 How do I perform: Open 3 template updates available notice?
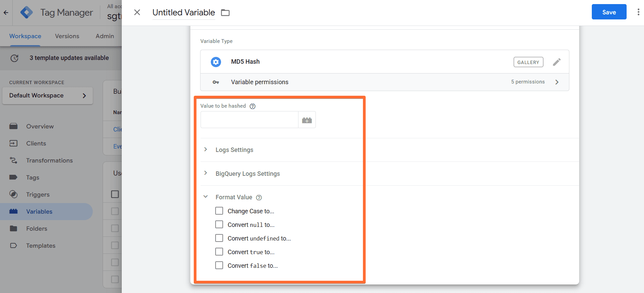(x=69, y=58)
